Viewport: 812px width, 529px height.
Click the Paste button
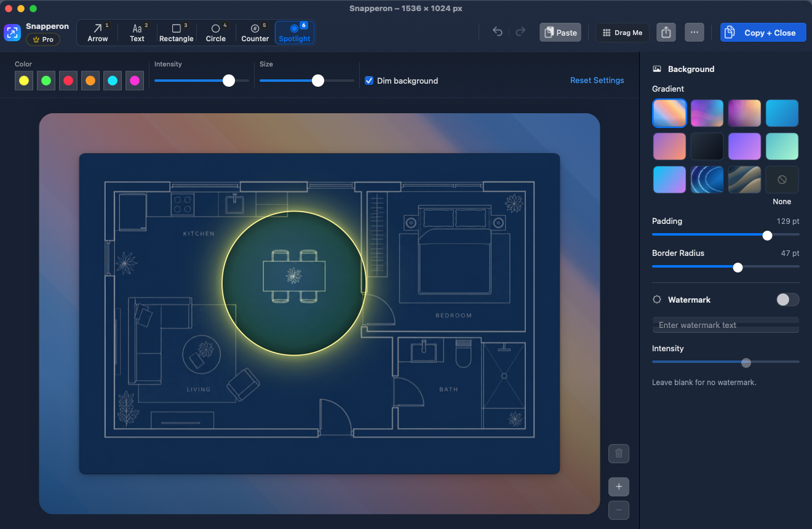(x=560, y=33)
